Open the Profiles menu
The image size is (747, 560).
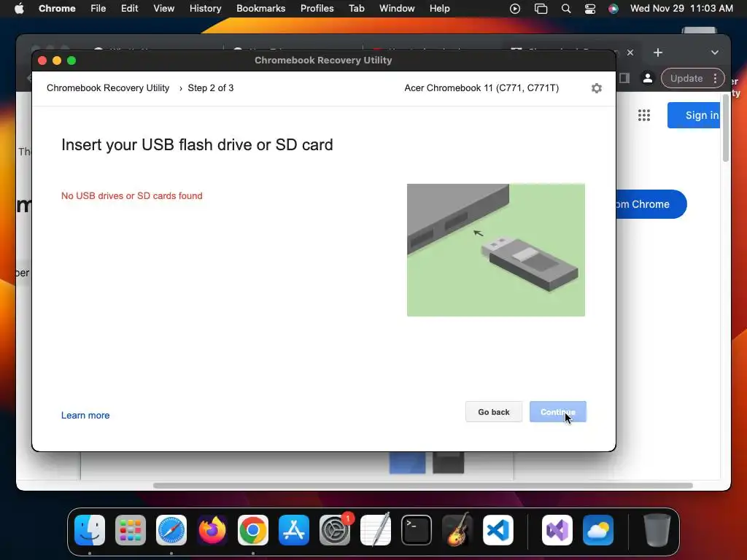click(317, 9)
